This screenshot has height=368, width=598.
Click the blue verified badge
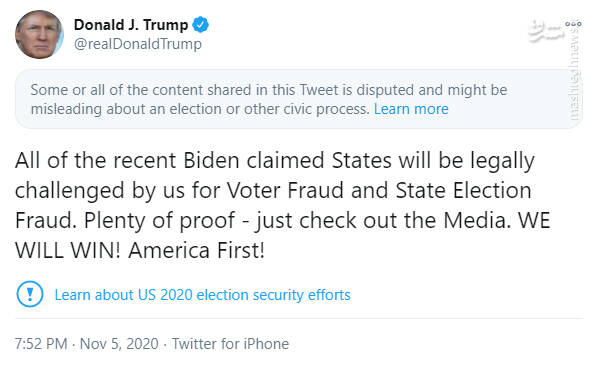[200, 25]
